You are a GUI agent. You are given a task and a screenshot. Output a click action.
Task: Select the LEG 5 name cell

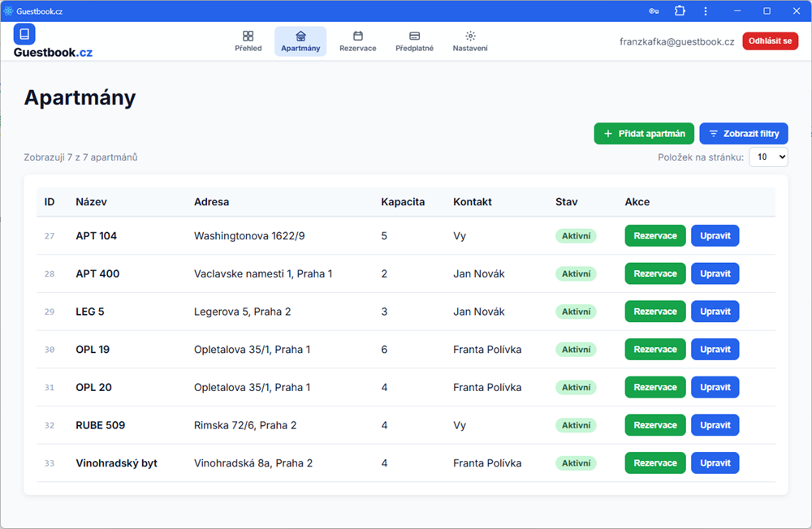tap(89, 311)
